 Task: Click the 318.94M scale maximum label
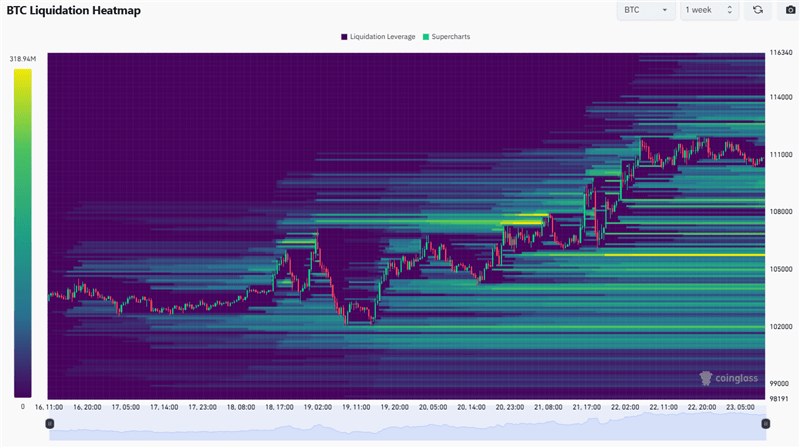click(x=22, y=59)
